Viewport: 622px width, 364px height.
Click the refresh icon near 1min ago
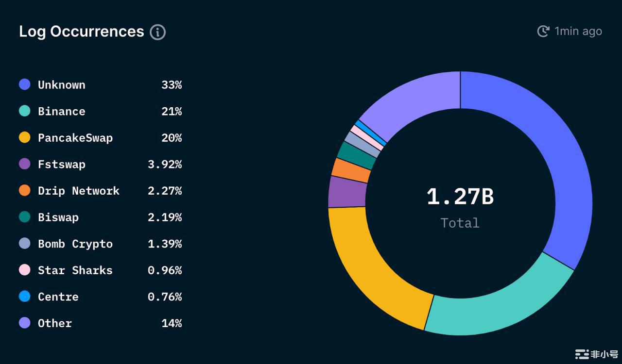(x=543, y=31)
